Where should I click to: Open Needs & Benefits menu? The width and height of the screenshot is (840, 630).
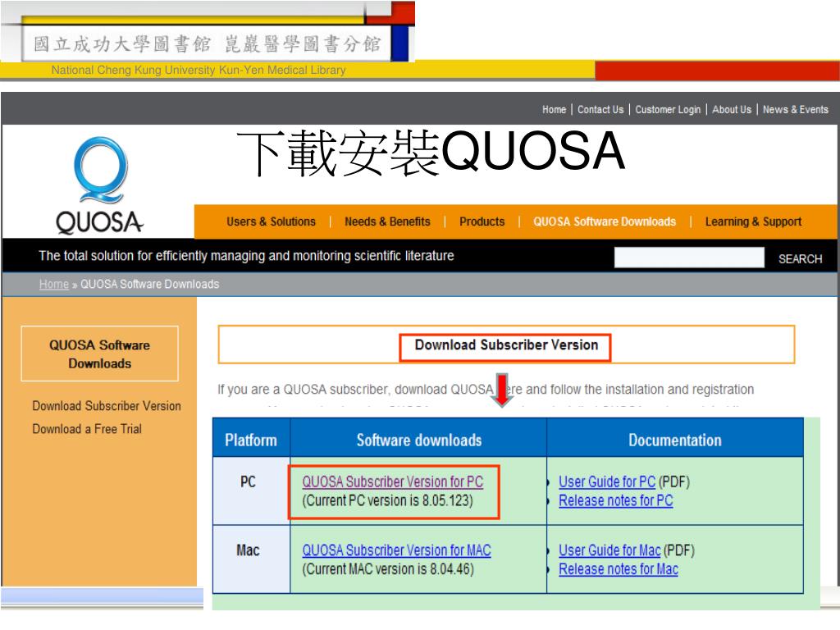tap(387, 221)
